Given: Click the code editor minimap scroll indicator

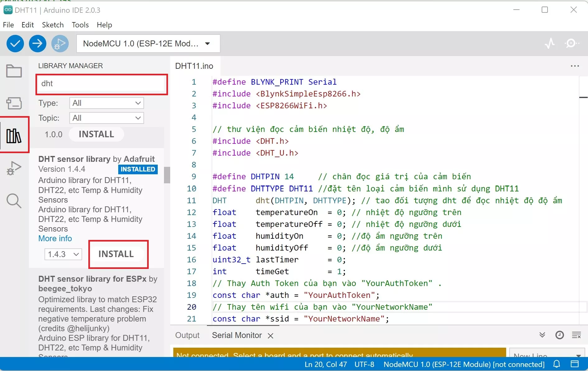Looking at the screenshot, I should tap(583, 98).
